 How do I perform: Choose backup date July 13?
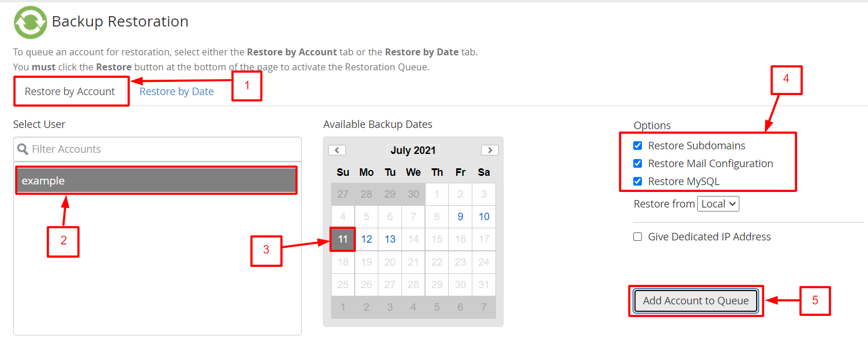coord(390,239)
